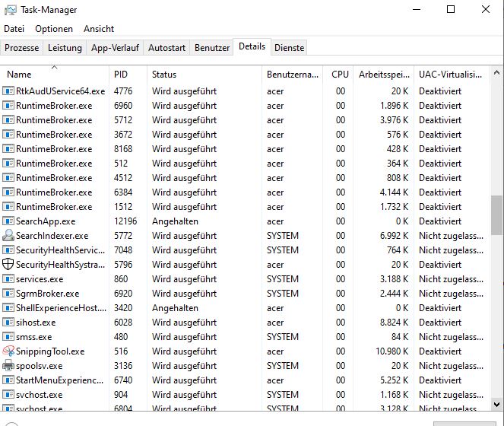
Task: Click the scrollbar up arrow
Action: pos(496,73)
